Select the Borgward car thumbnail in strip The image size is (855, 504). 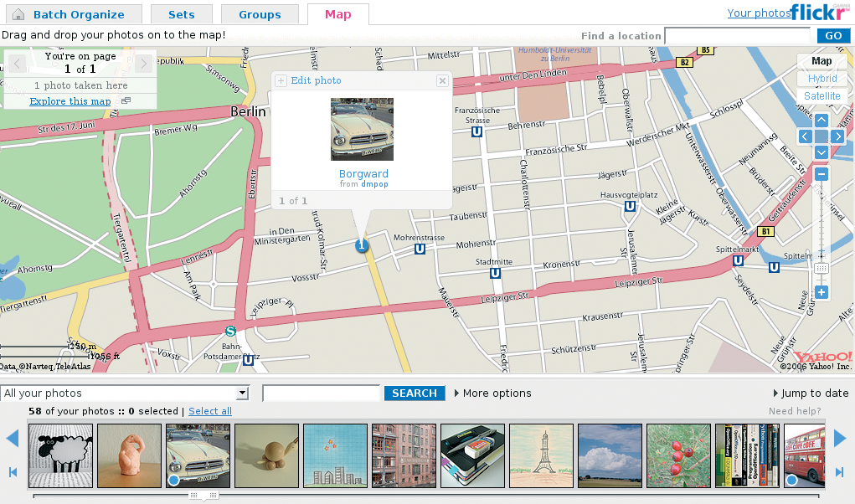198,455
